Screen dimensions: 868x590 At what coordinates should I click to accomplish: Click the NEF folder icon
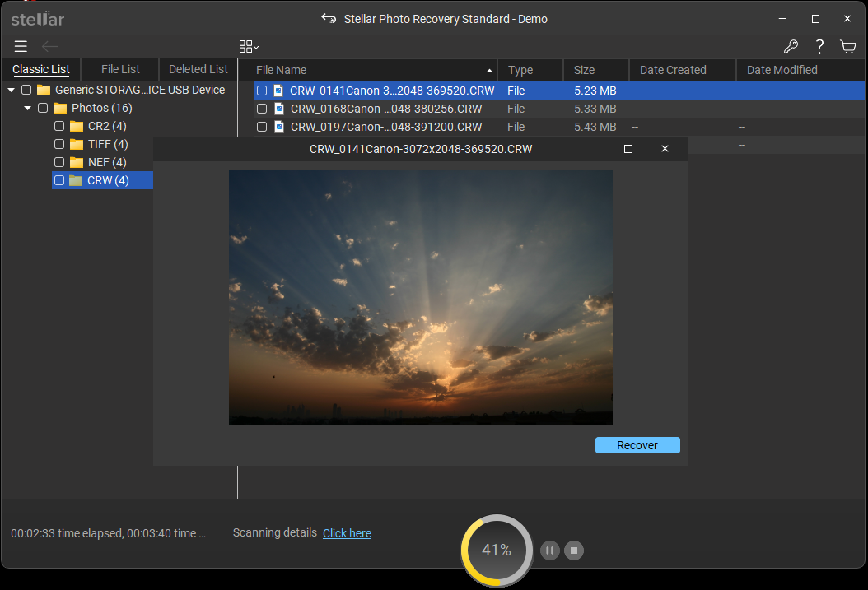click(77, 163)
